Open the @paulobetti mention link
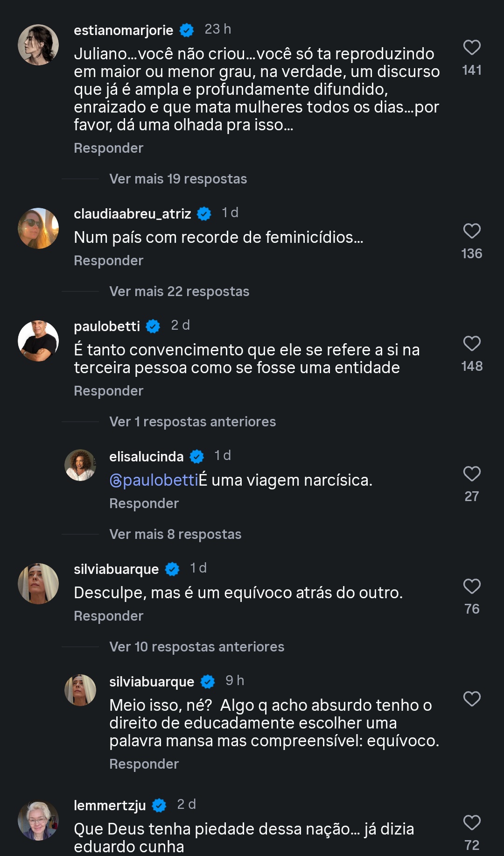The height and width of the screenshot is (856, 504). [x=154, y=480]
